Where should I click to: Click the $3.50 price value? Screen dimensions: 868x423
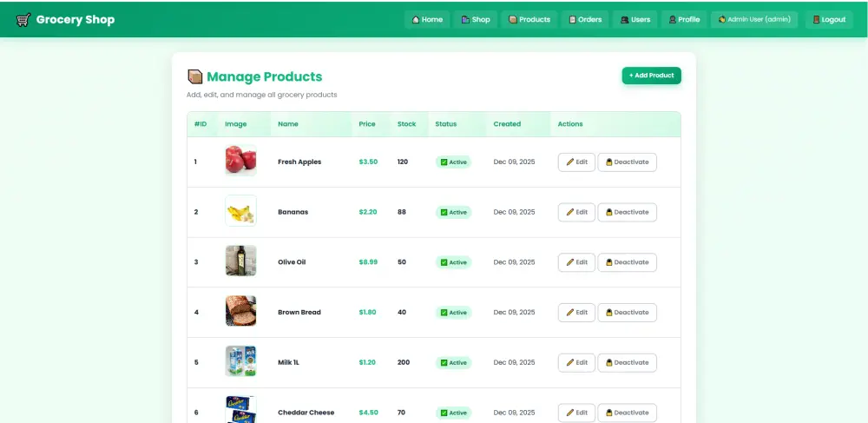(x=368, y=162)
